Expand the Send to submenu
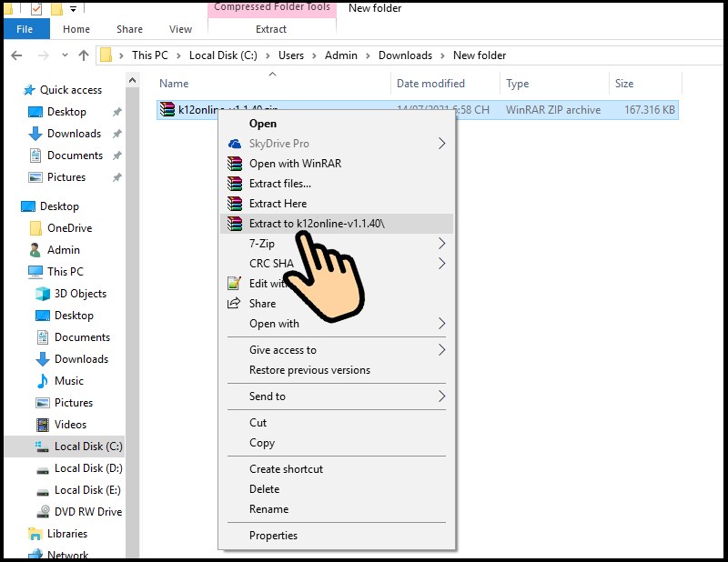 tap(442, 396)
